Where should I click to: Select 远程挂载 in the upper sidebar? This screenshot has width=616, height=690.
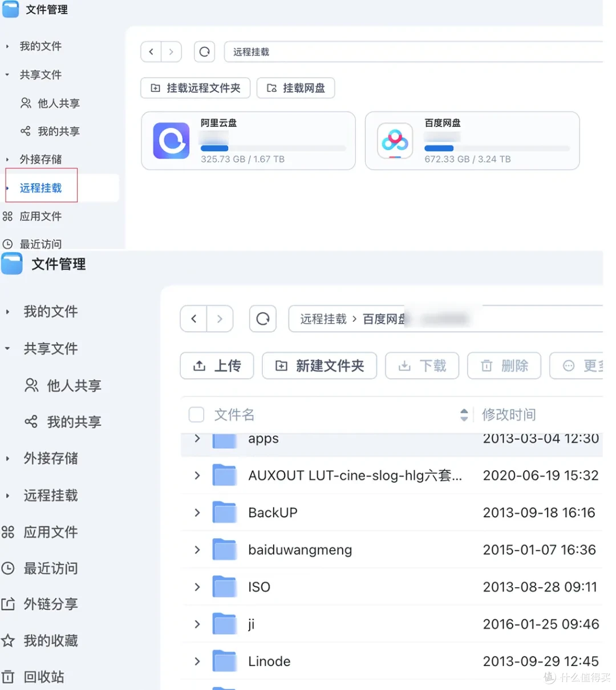40,188
